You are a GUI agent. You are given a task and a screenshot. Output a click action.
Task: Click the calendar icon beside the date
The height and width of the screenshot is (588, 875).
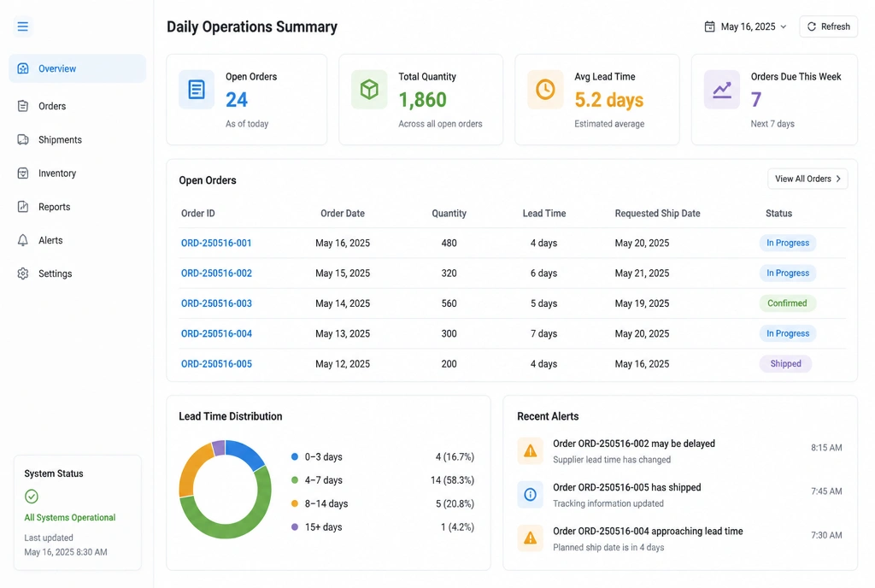(x=709, y=26)
